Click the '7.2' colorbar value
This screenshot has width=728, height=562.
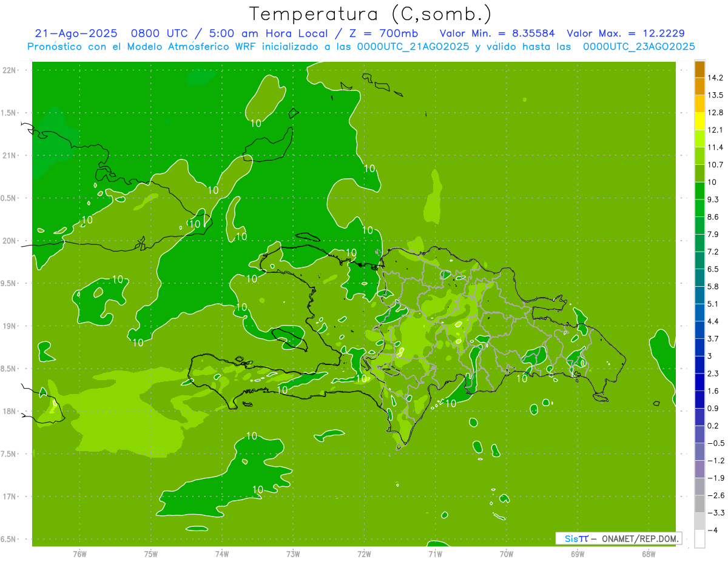click(x=713, y=252)
